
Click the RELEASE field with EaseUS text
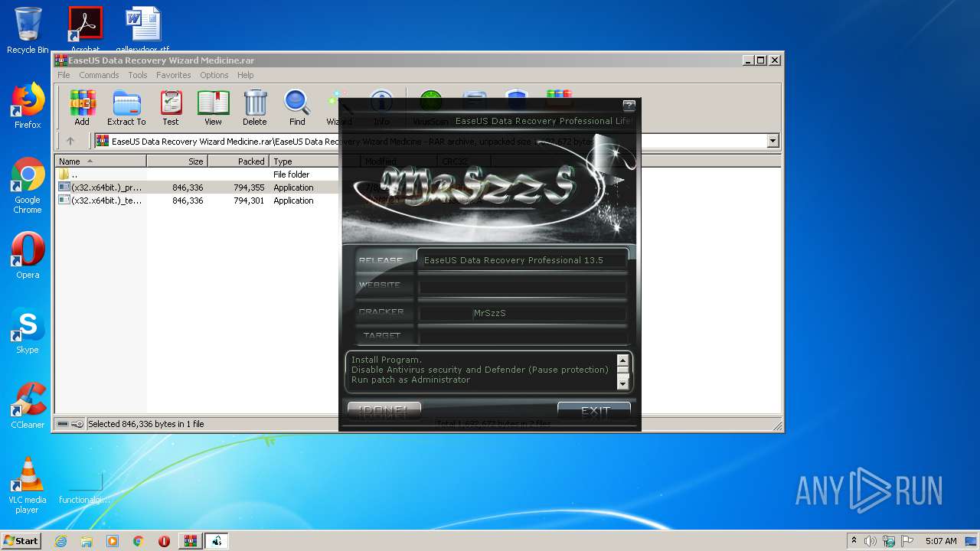[522, 260]
